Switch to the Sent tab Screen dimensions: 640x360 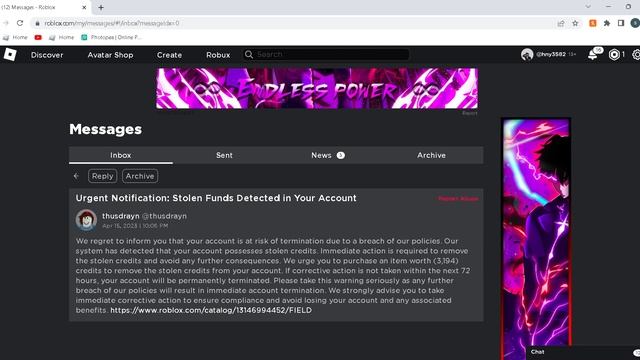point(224,155)
